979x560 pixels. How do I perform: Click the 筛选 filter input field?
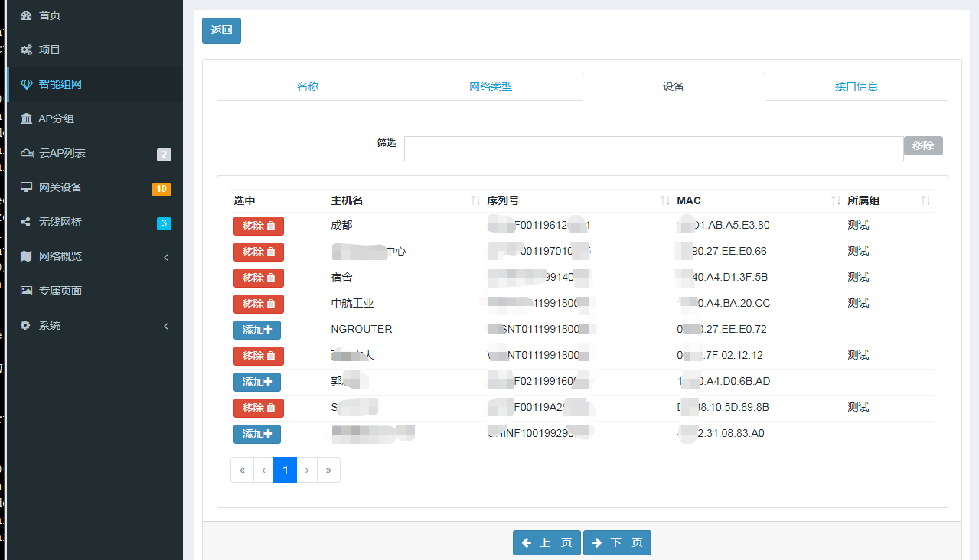[653, 148]
